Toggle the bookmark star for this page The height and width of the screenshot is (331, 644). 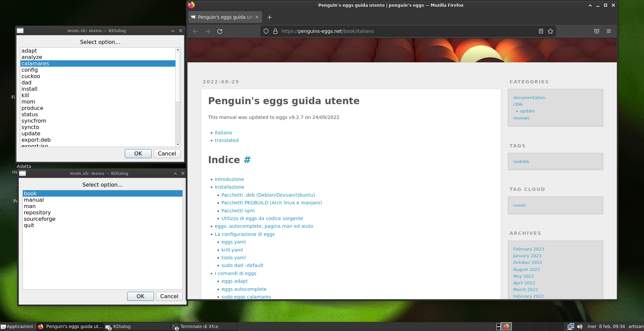(x=550, y=31)
